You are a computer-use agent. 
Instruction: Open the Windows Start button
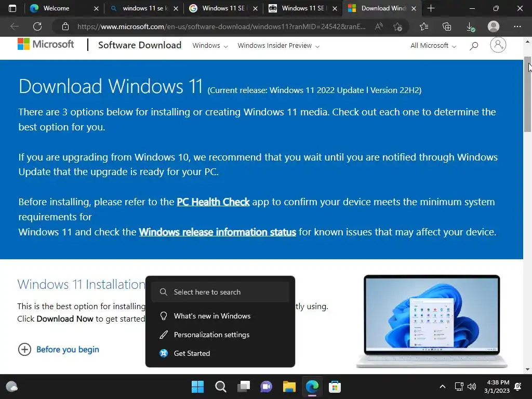pos(197,387)
